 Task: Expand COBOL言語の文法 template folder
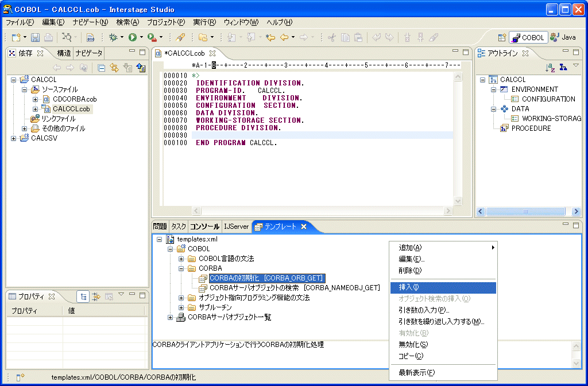[181, 259]
